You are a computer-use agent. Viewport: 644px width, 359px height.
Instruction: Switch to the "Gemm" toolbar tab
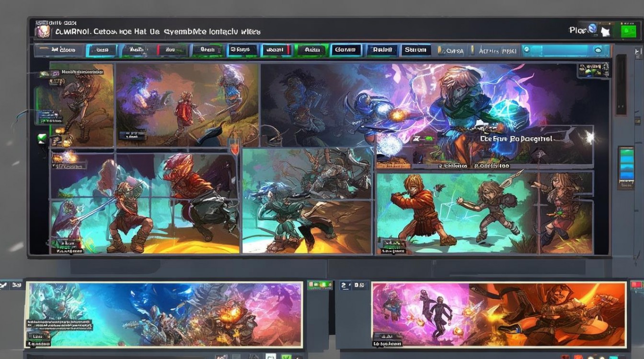point(345,50)
